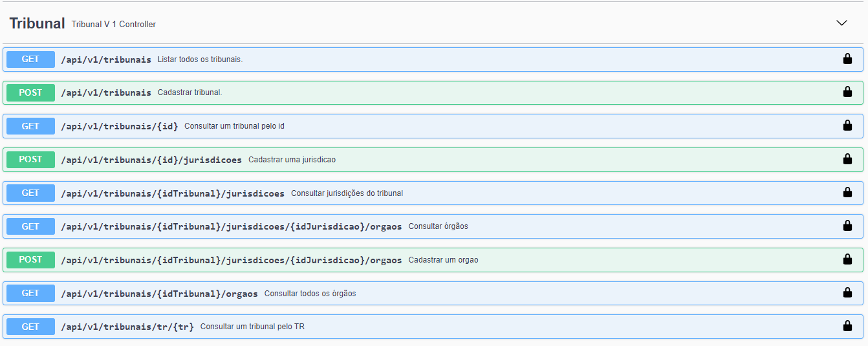This screenshot has height=346, width=868.
Task: Open the /api/v1/tribunais/tr/{tr} endpoint path
Action: (x=127, y=327)
